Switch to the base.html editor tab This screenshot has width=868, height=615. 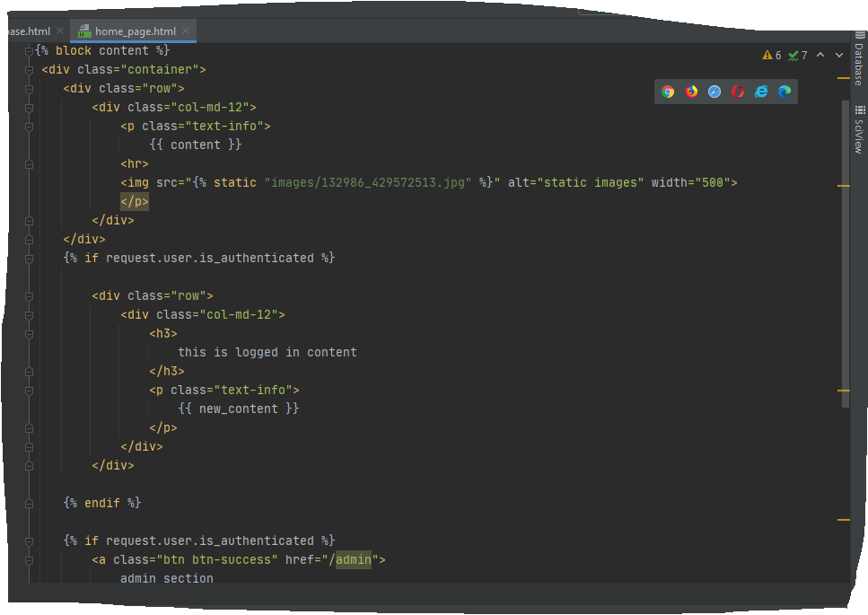click(25, 31)
